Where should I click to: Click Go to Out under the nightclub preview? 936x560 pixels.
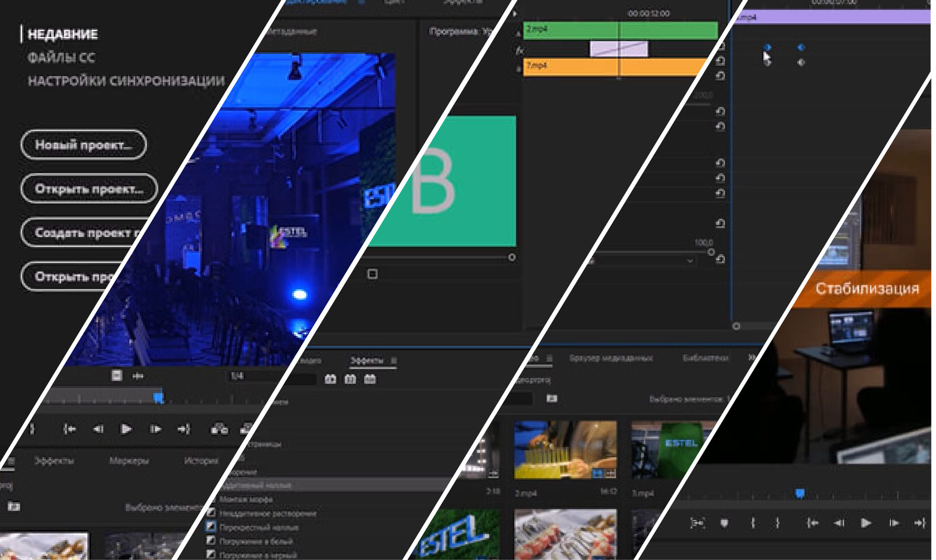pyautogui.click(x=184, y=429)
